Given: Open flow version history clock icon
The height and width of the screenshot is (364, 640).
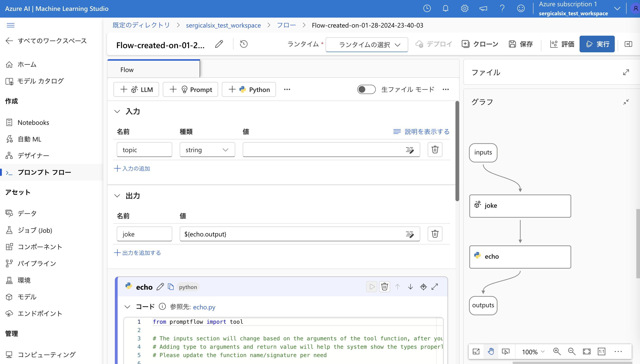Looking at the screenshot, I should tap(244, 44).
